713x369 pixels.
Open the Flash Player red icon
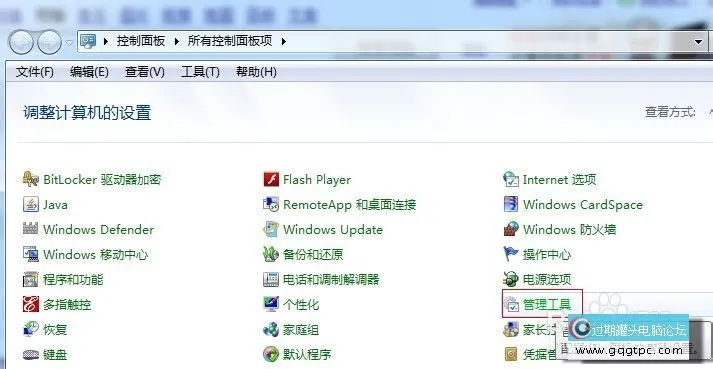271,179
